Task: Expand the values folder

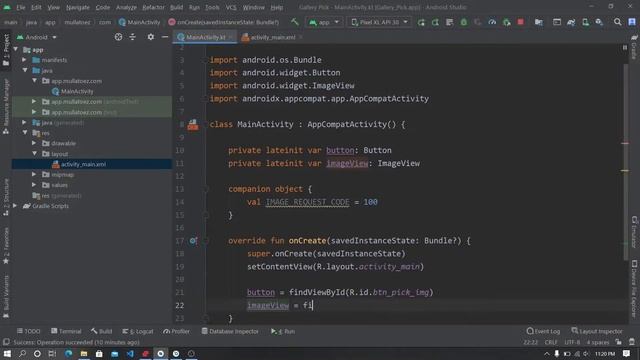Action: [34, 185]
